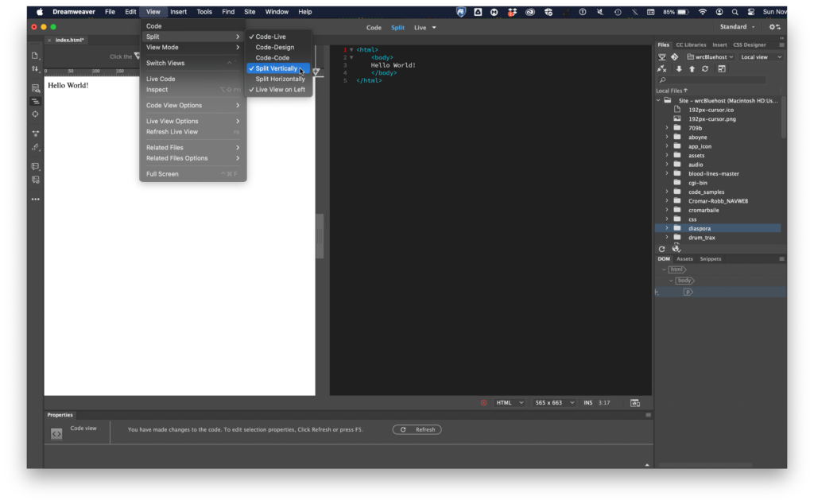Switch to the Code view button
This screenshot has width=814, height=504.
tap(374, 28)
